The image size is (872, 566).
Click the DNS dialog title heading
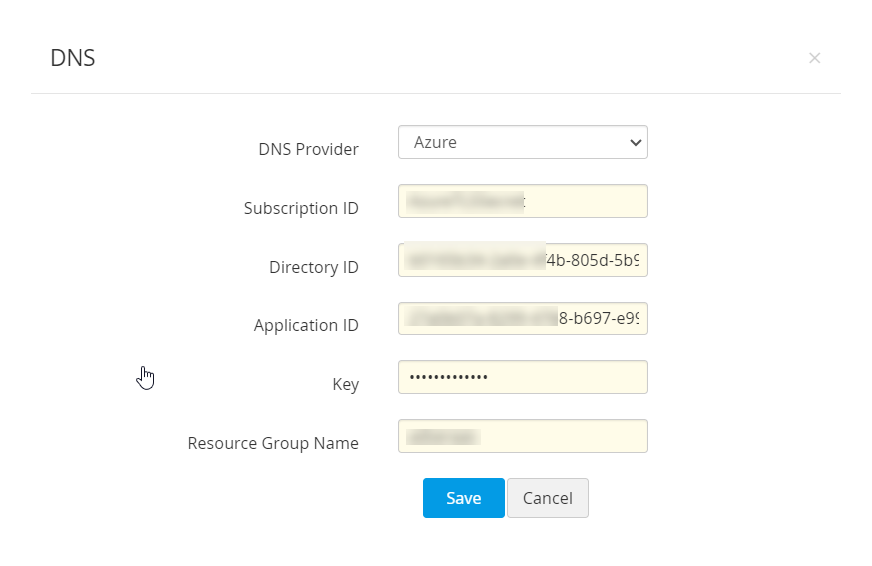pos(73,58)
